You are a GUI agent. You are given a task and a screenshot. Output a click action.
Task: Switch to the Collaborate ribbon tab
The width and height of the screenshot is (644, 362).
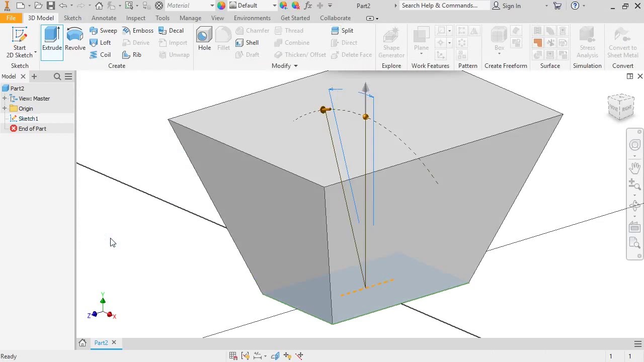tap(335, 18)
